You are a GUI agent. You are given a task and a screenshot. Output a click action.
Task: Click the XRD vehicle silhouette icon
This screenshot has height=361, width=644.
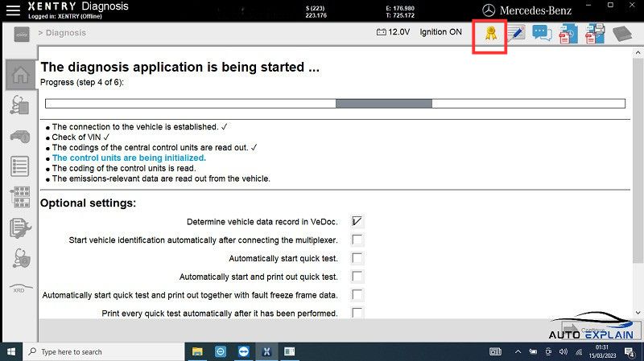pyautogui.click(x=20, y=288)
